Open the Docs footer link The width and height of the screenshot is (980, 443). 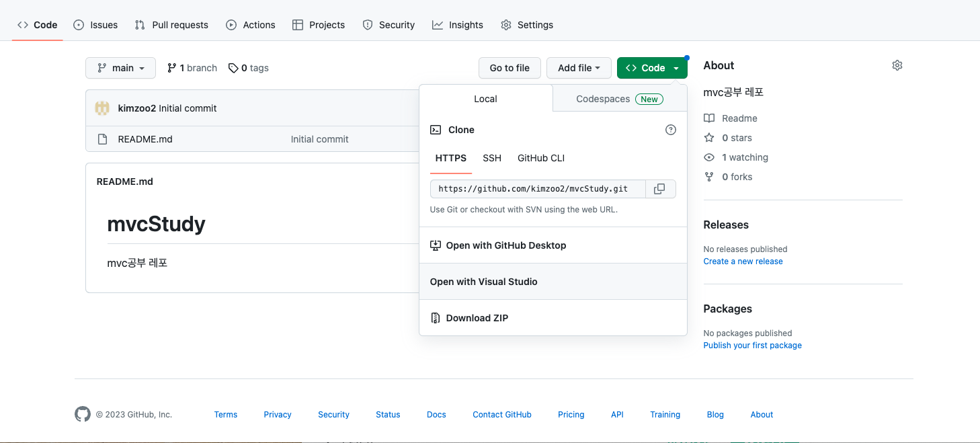pyautogui.click(x=436, y=415)
